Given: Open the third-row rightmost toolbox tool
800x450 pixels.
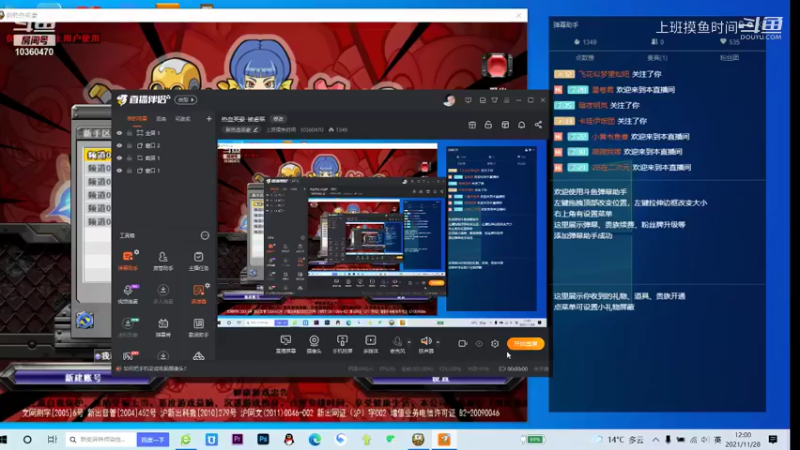Looking at the screenshot, I should click(x=198, y=327).
